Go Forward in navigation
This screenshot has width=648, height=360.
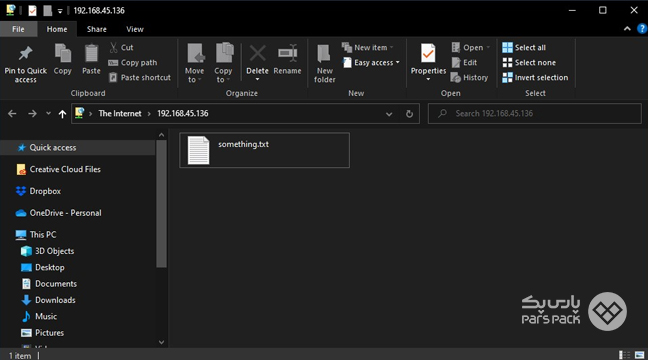[32, 113]
